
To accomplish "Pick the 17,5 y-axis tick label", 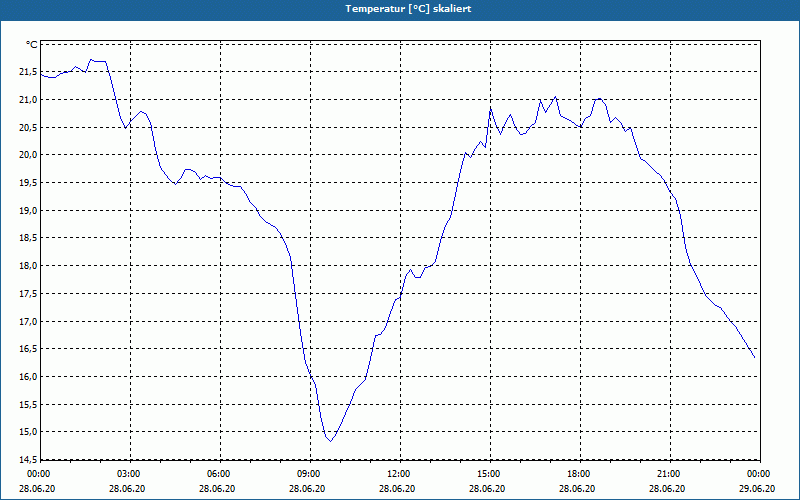I will pyautogui.click(x=28, y=294).
